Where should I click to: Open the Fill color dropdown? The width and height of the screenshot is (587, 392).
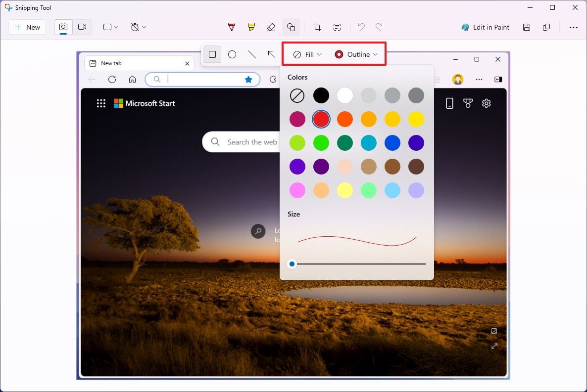coord(305,54)
